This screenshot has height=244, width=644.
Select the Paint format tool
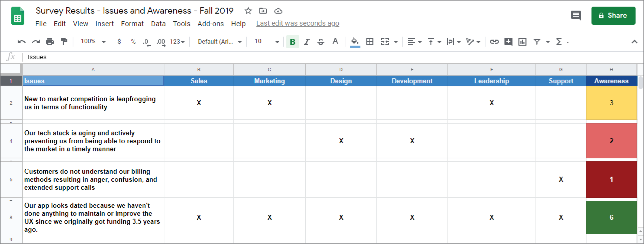tap(64, 42)
